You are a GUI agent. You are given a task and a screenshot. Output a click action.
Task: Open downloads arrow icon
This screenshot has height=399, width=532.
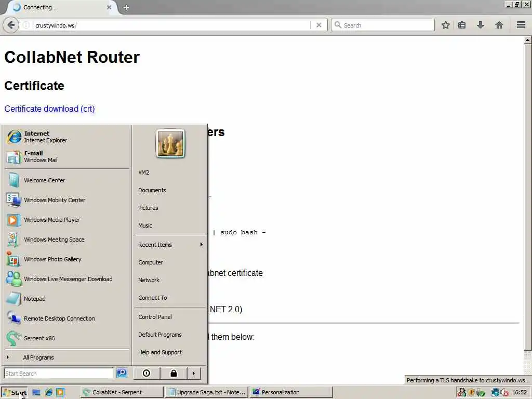pos(481,25)
